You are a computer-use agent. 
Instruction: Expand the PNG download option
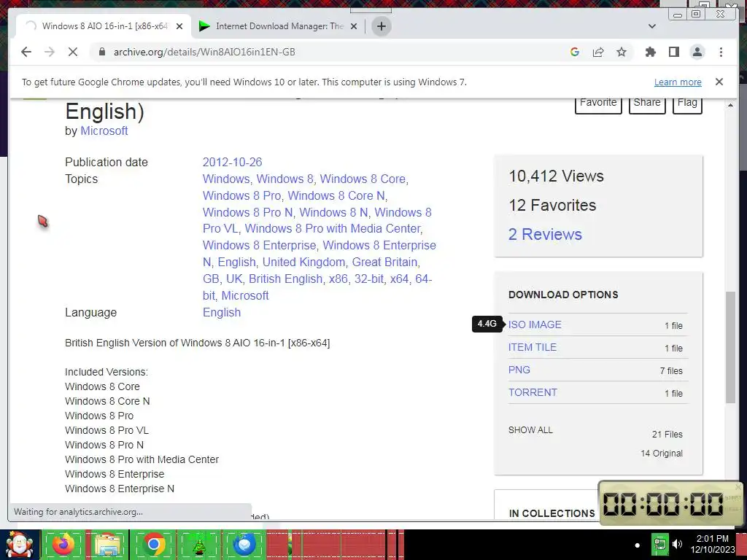pos(519,370)
